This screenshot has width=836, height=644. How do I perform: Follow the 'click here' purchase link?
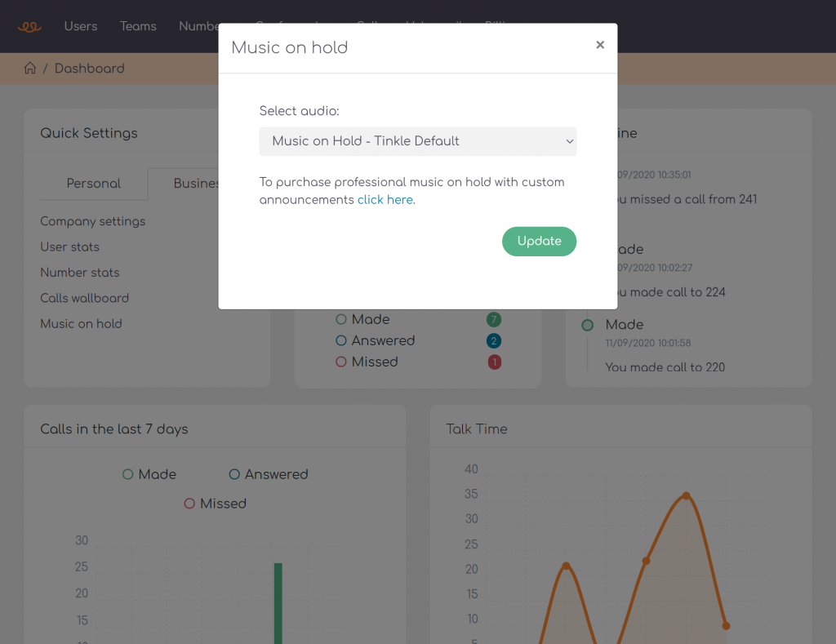tap(385, 200)
